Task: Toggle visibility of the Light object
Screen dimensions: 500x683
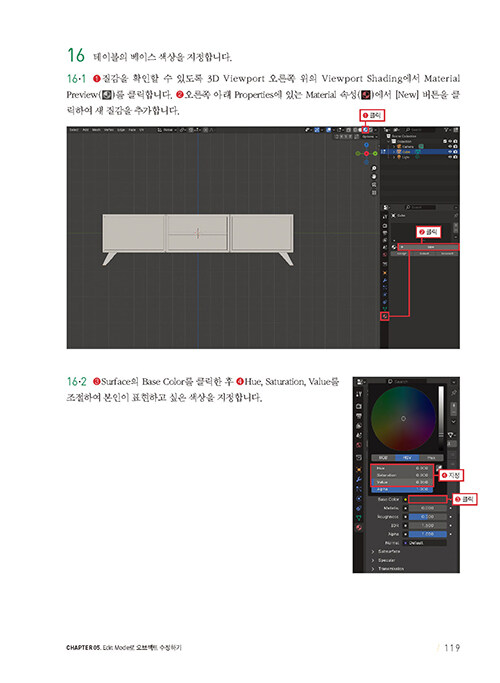Action: pyautogui.click(x=450, y=157)
